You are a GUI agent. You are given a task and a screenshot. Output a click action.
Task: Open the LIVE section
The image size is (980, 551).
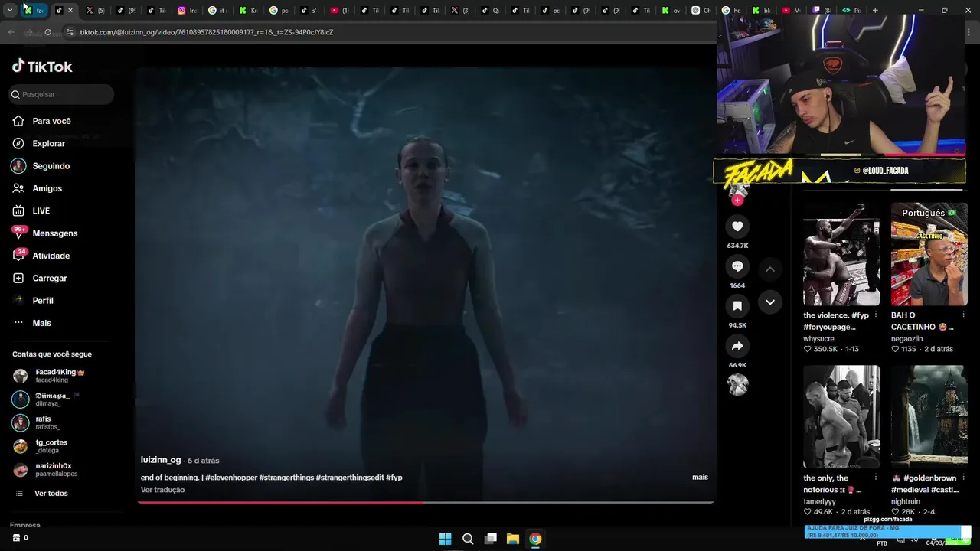31,210
